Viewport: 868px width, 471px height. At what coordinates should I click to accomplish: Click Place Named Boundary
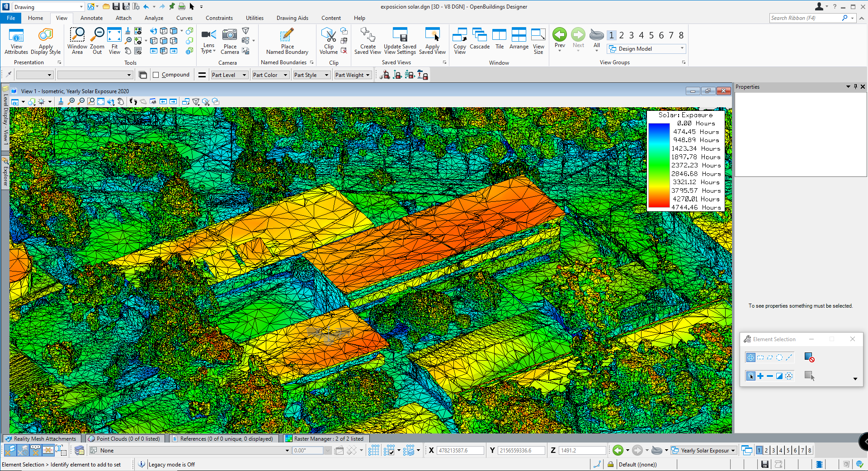[x=287, y=40]
